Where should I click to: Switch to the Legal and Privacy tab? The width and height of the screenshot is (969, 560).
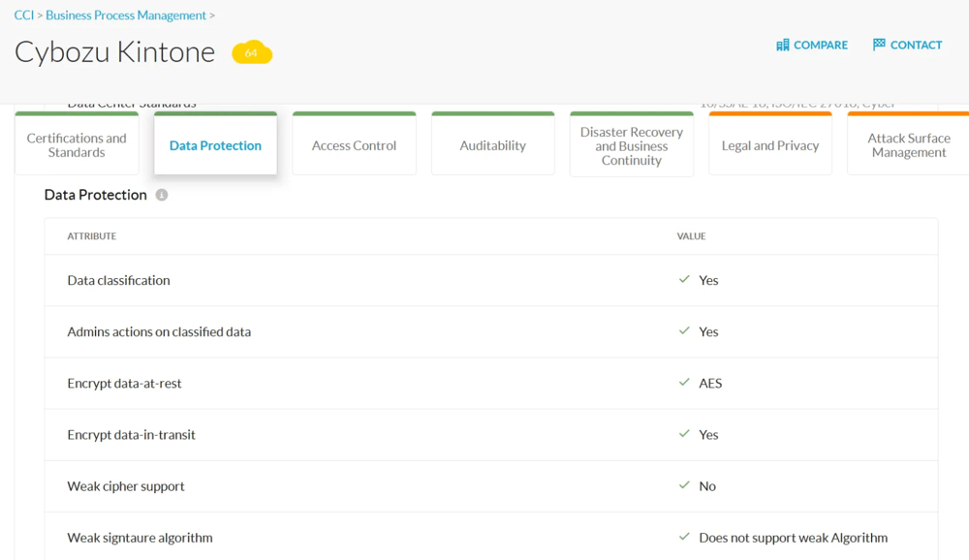(x=770, y=144)
